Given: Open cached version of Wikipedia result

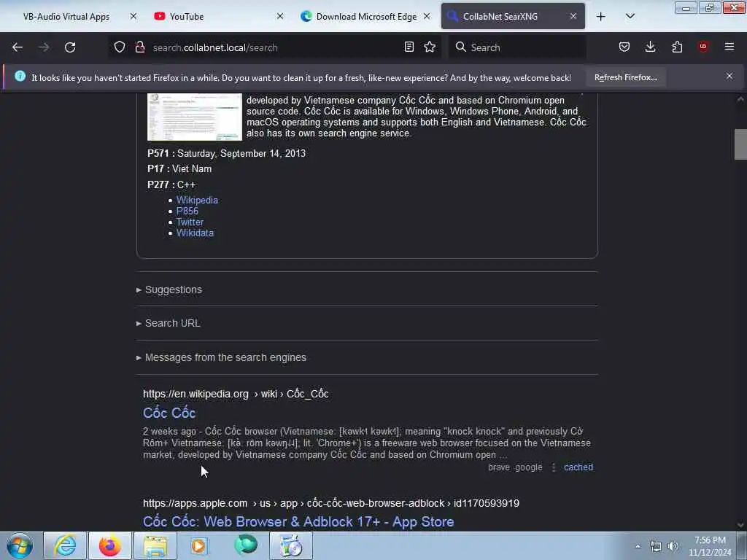Looking at the screenshot, I should point(578,467).
